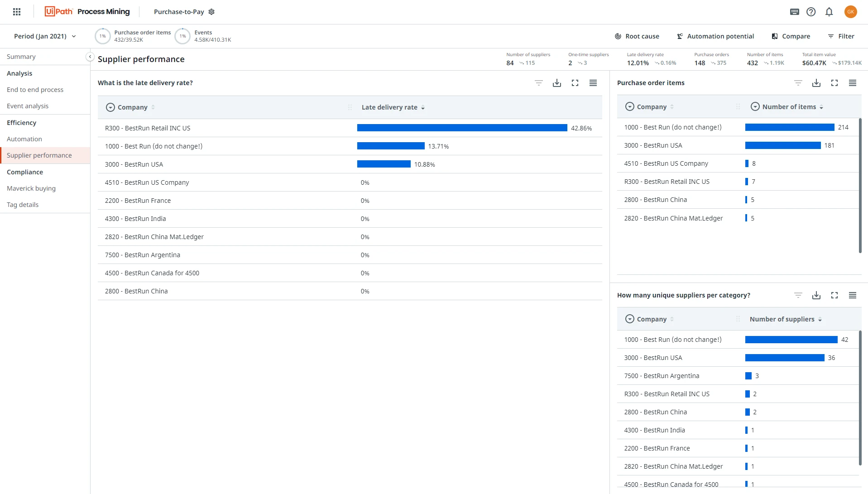
Task: Click 1000 Best Run 13.71% bar
Action: [x=391, y=146]
